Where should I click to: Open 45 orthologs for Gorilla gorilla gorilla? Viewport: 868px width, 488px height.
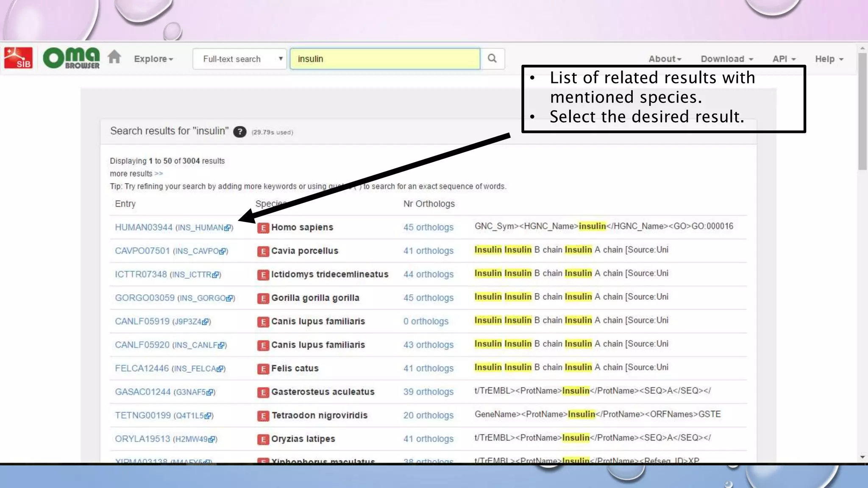[428, 298]
